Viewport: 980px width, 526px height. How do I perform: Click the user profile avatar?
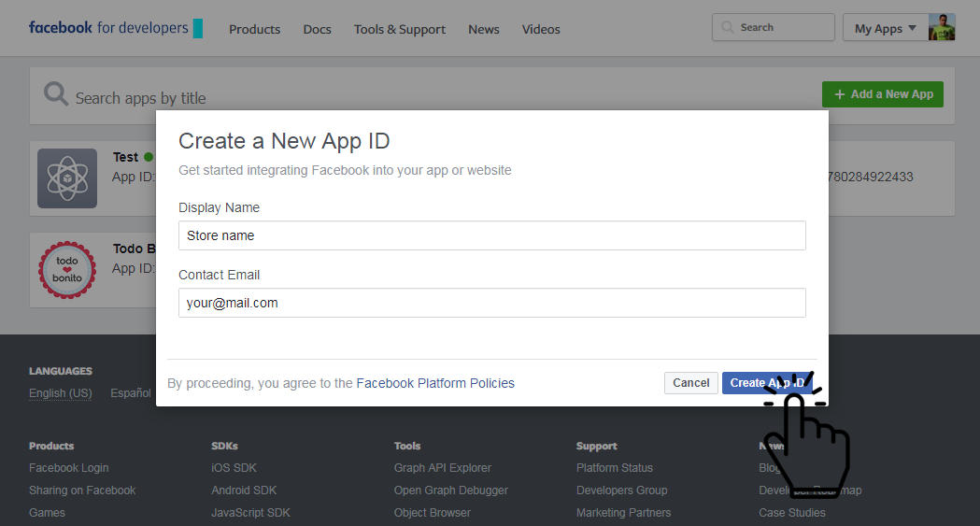942,28
